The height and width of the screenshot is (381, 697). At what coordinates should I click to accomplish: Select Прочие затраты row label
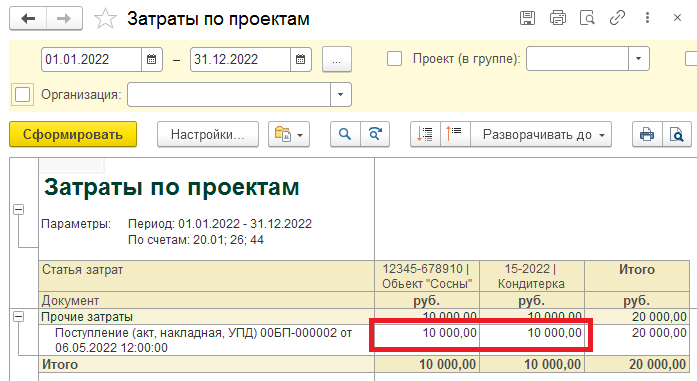(x=87, y=317)
